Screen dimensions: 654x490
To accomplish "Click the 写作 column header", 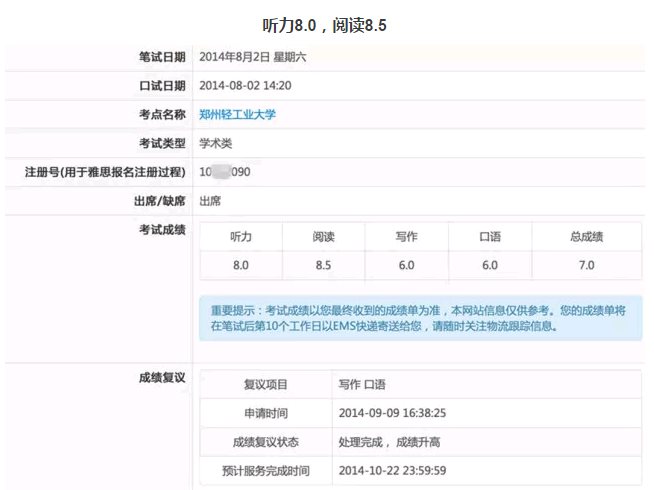I will point(407,237).
